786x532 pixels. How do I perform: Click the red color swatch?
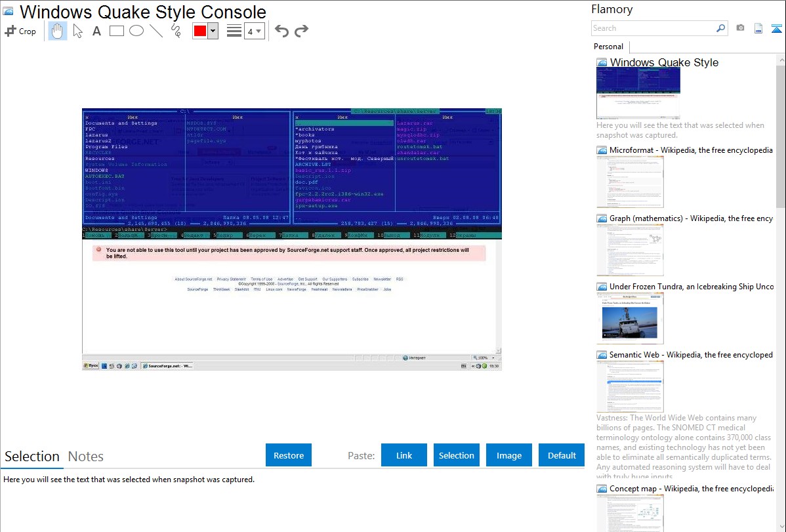click(200, 31)
